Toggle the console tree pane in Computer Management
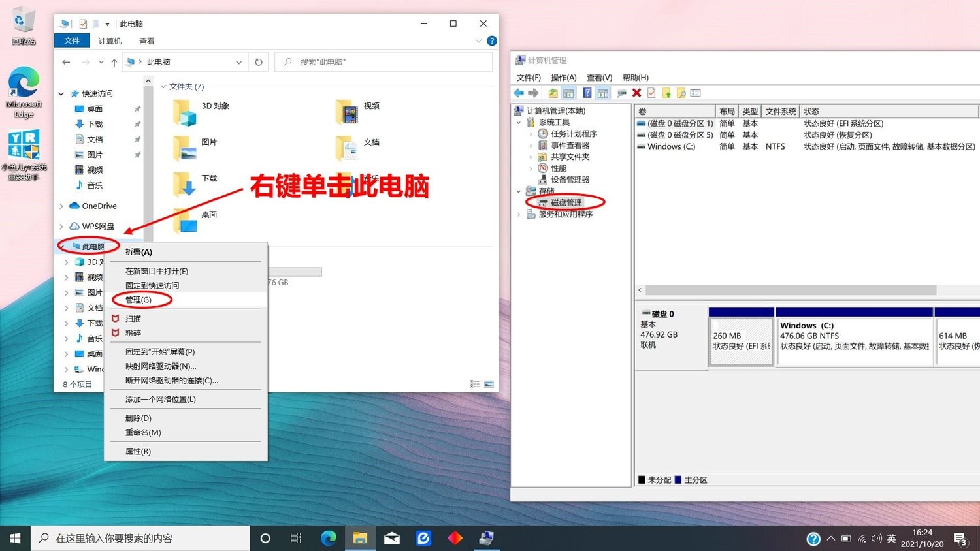980x551 pixels. click(x=568, y=93)
